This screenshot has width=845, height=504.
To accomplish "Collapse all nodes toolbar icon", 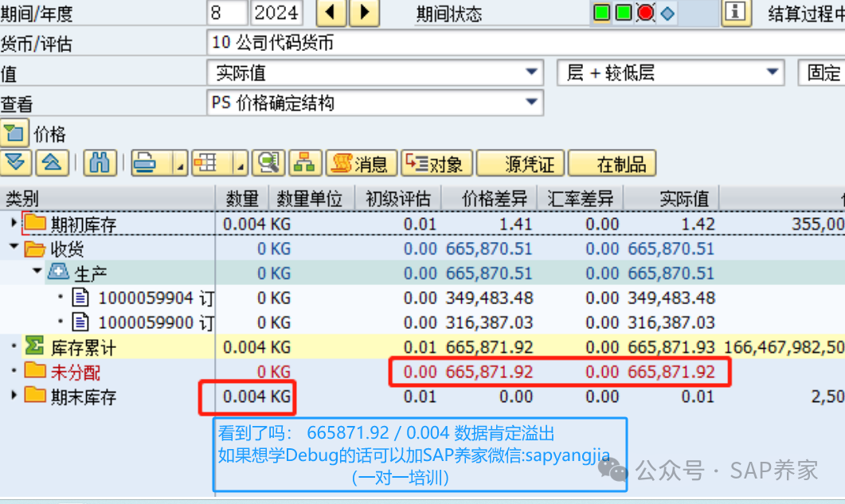I will [x=52, y=162].
